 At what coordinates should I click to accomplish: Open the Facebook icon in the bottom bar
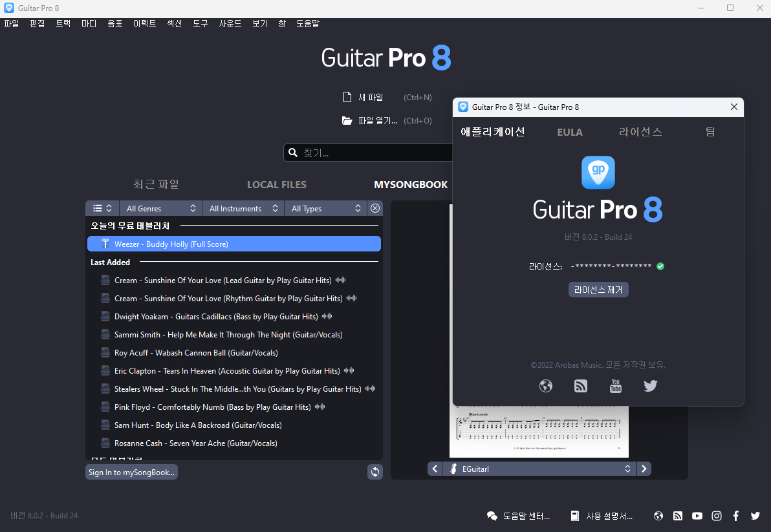click(736, 516)
